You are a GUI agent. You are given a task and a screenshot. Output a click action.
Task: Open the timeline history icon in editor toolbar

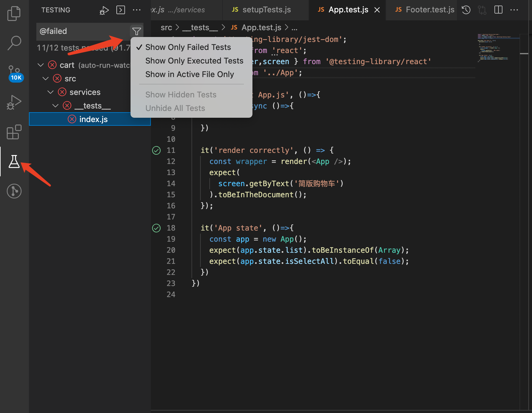466,10
